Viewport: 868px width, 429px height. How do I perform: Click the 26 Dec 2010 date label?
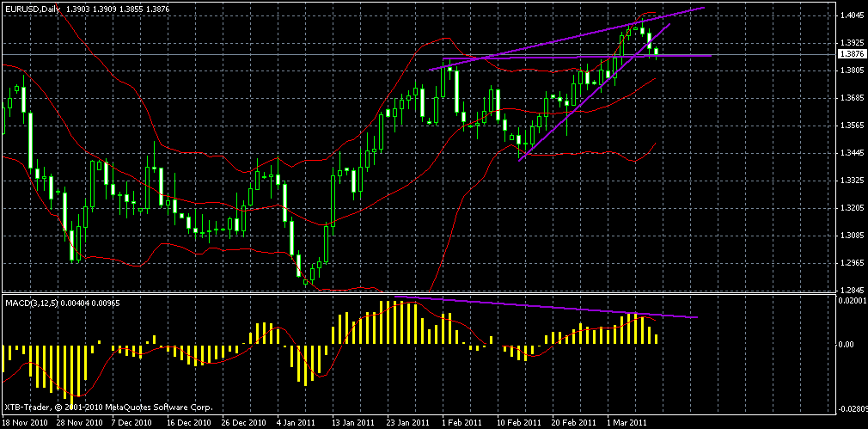(244, 423)
